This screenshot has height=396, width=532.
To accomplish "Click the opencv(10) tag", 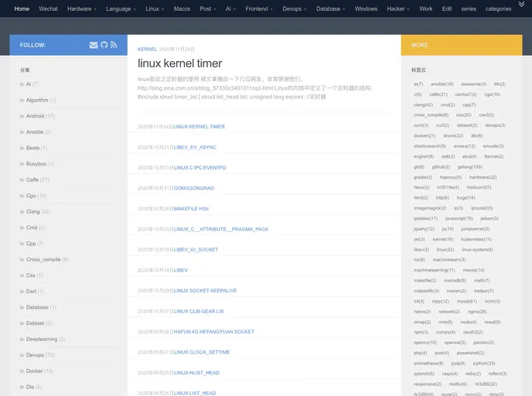I will point(425,343).
